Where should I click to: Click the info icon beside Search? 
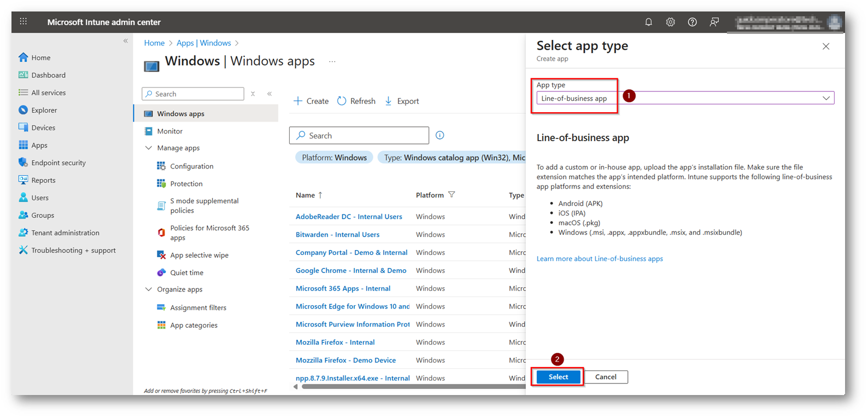pos(439,135)
